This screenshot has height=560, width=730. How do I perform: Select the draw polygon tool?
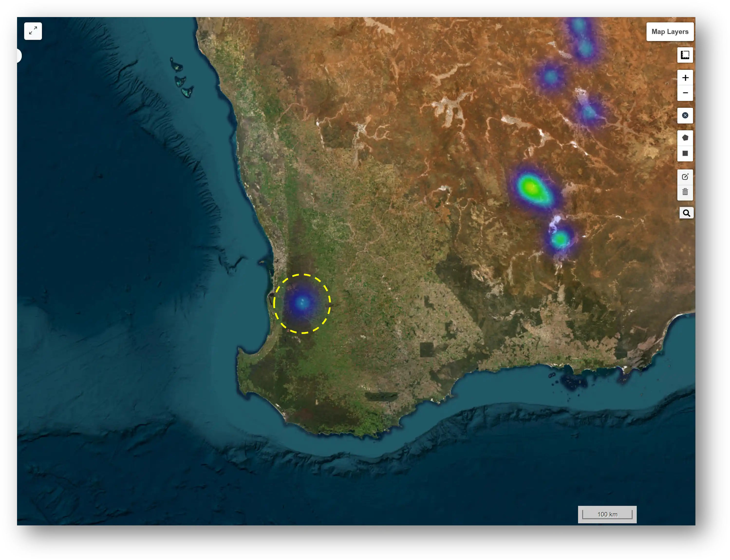tap(685, 138)
